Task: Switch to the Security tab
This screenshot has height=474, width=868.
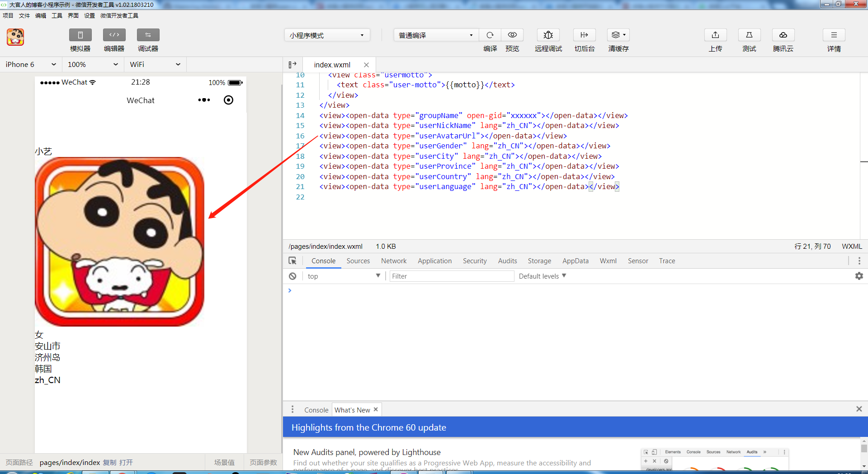Action: (475, 261)
